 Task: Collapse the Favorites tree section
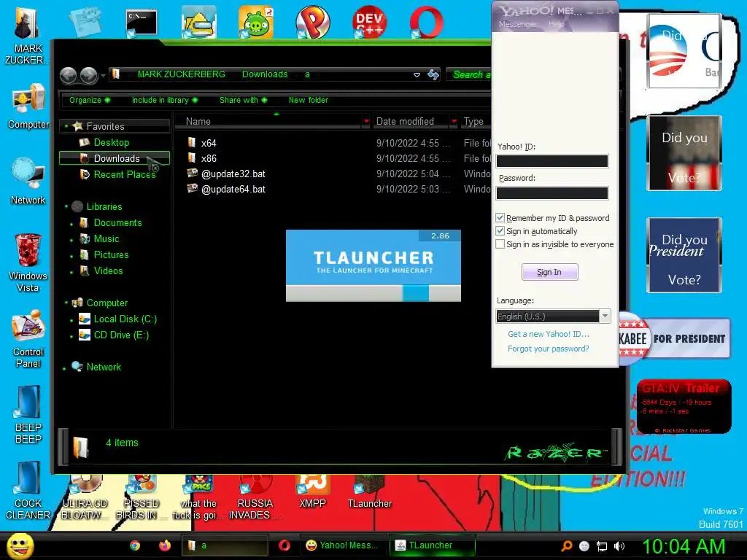pos(66,126)
